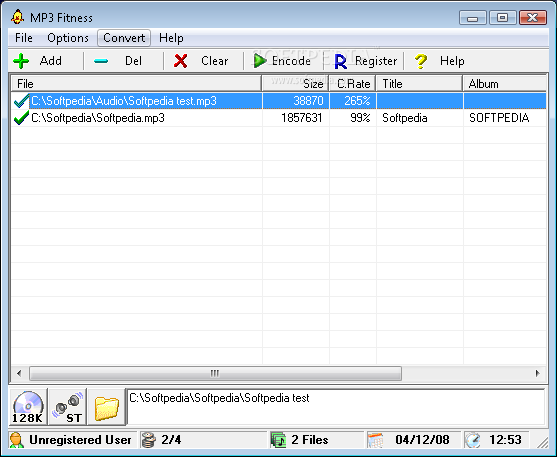Maximize the MP3 Fitness window

coord(502,17)
